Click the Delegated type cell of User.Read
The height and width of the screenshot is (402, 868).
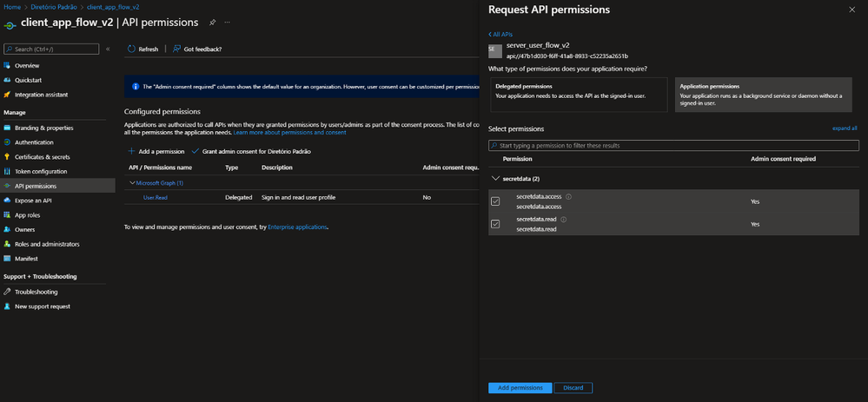pos(239,197)
